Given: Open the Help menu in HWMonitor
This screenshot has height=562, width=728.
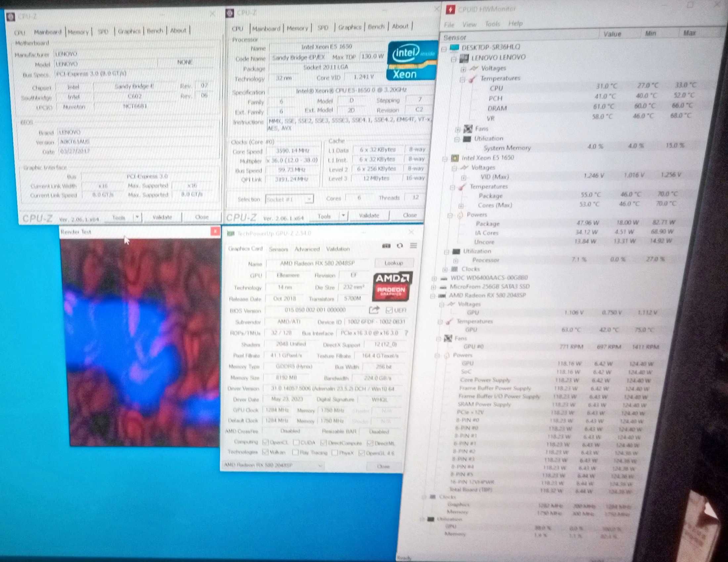Looking at the screenshot, I should click(x=515, y=24).
